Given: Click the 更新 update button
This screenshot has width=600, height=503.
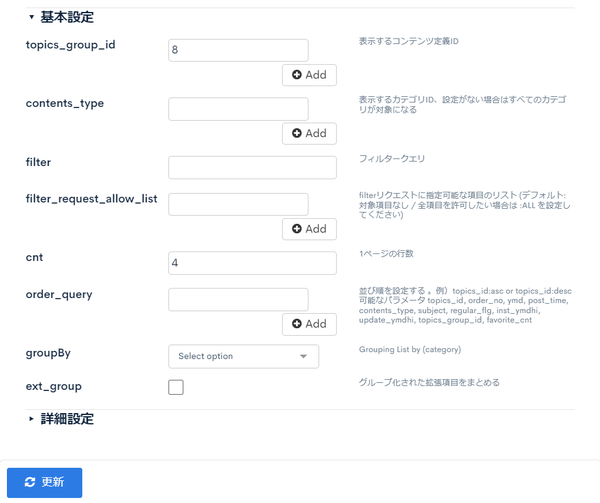Looking at the screenshot, I should pyautogui.click(x=44, y=483).
